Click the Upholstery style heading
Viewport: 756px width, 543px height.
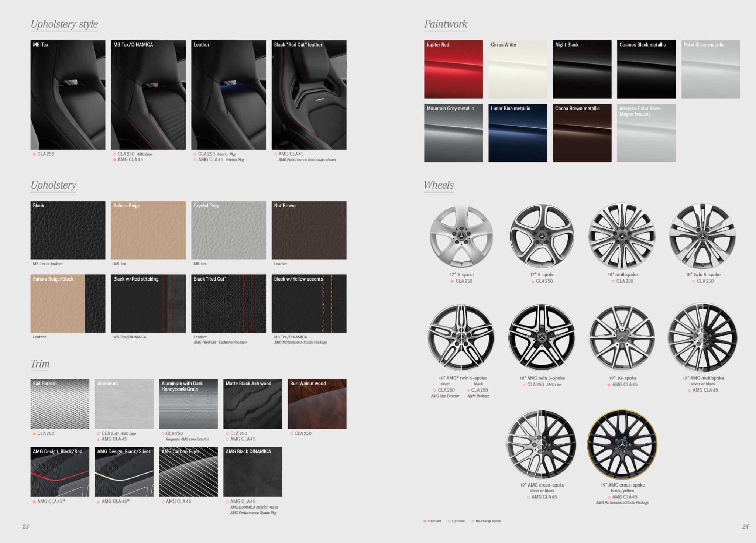pyautogui.click(x=64, y=24)
